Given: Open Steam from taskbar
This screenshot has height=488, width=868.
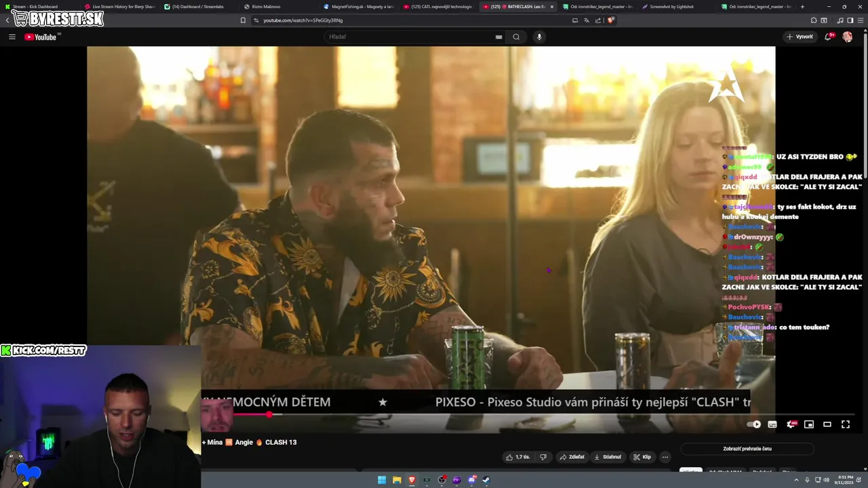Looking at the screenshot, I should pos(486,480).
